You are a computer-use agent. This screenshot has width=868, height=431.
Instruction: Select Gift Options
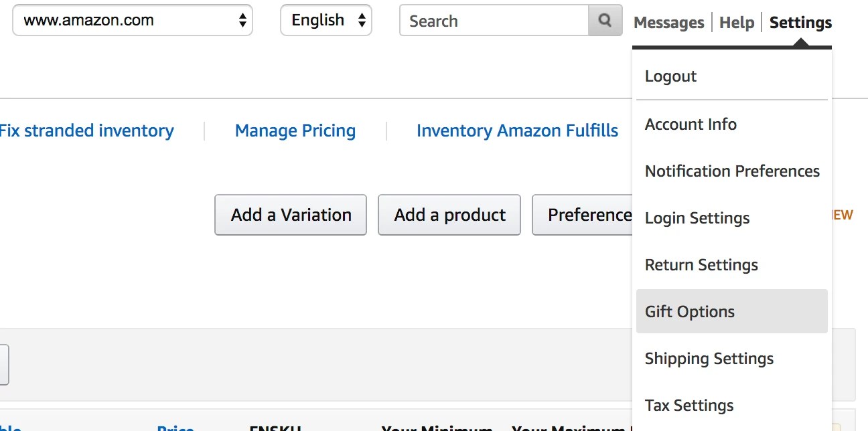pyautogui.click(x=689, y=311)
